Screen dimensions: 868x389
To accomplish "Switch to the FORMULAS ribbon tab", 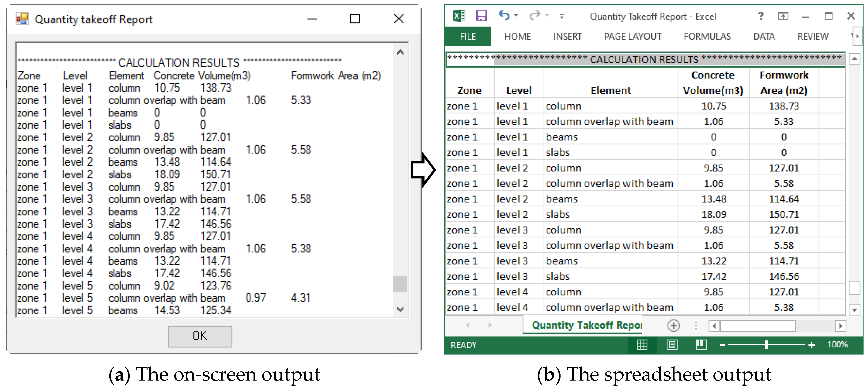I will tap(707, 36).
